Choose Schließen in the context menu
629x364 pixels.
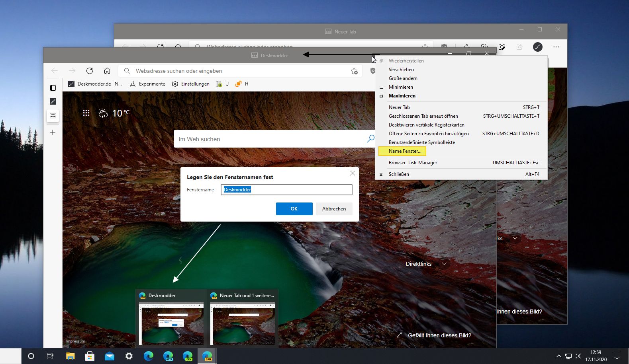461,174
